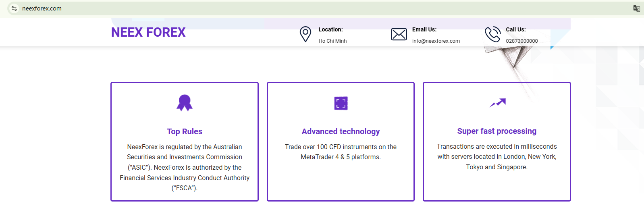
Task: Click the Ho Chi Minh location text
Action: pyautogui.click(x=332, y=41)
